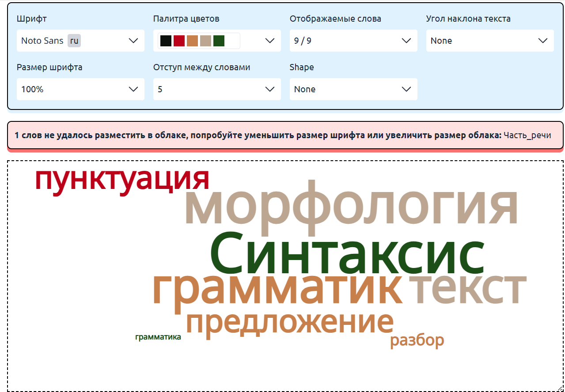The height and width of the screenshot is (392, 565).
Task: Click the 'ru' language badge in font field
Action: tap(74, 41)
